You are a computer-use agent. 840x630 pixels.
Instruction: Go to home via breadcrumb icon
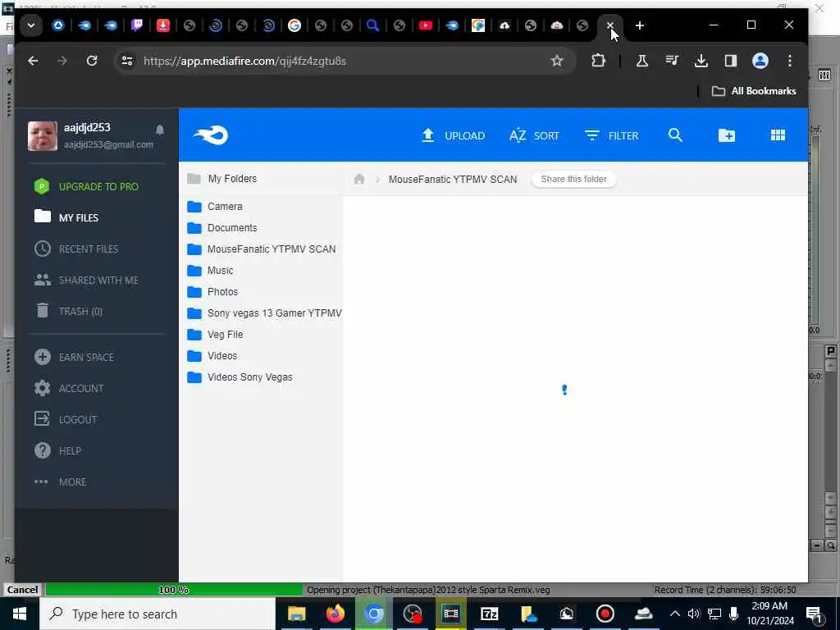pyautogui.click(x=359, y=179)
